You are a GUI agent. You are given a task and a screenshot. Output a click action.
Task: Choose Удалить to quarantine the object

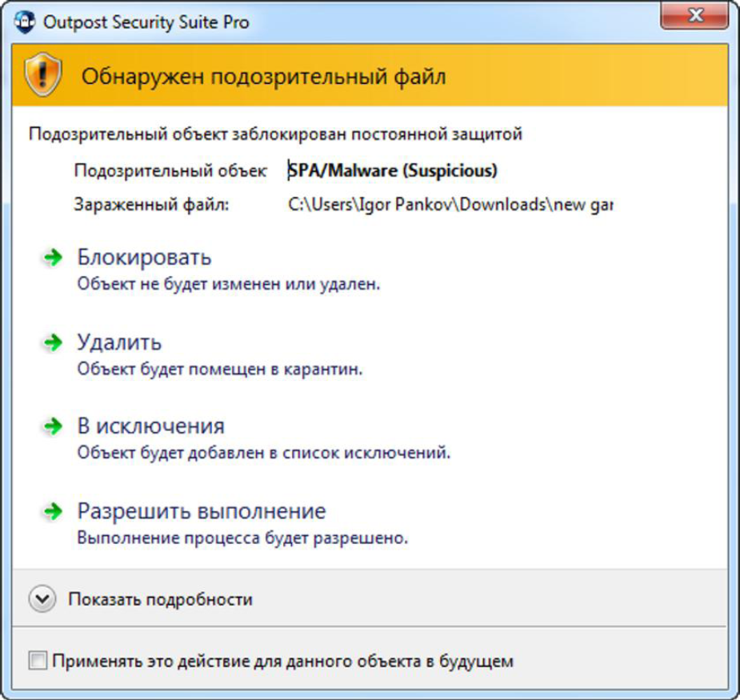pyautogui.click(x=119, y=342)
